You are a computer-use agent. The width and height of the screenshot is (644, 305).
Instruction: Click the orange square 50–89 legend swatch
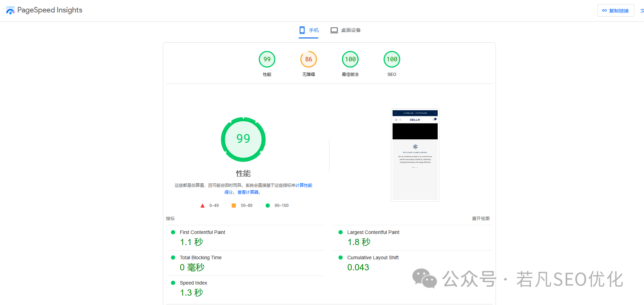pos(234,206)
